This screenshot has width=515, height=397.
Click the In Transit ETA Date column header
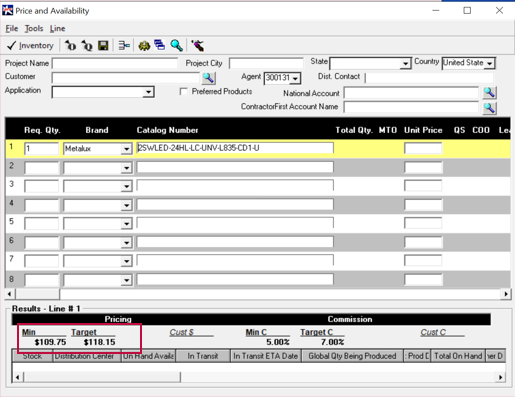tap(266, 356)
